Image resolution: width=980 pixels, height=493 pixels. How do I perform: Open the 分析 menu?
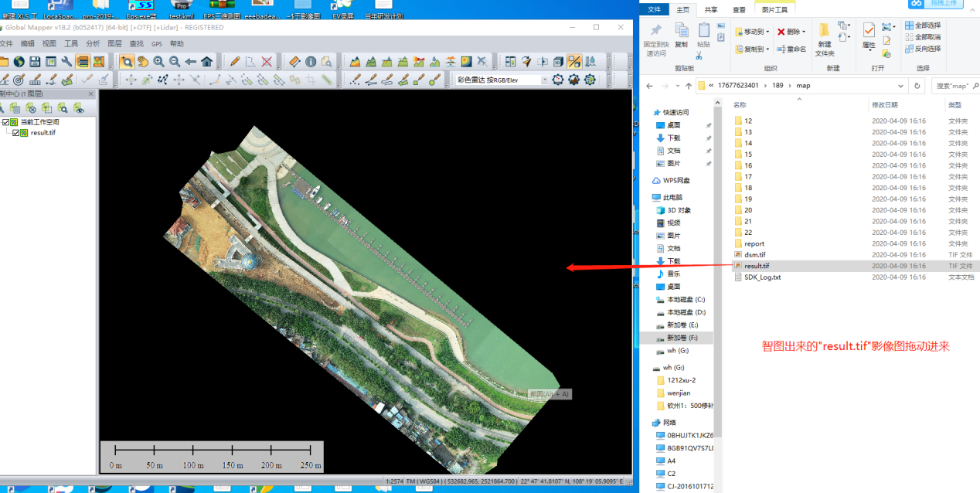[x=93, y=44]
